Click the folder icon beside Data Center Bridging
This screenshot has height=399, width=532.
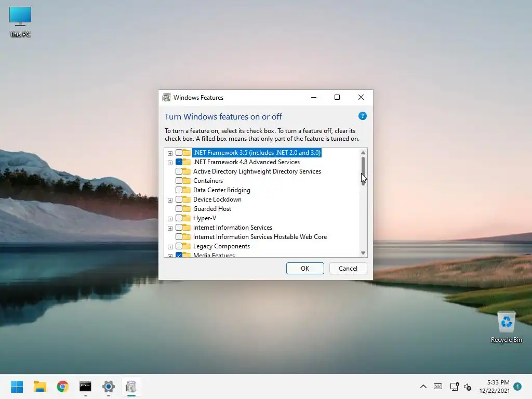coord(187,190)
